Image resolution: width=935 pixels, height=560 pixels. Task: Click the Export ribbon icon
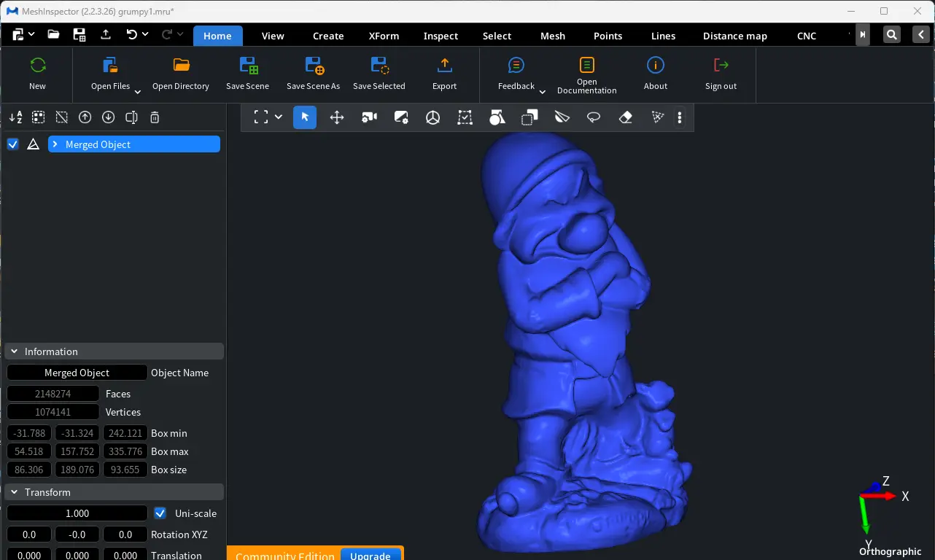coord(444,65)
